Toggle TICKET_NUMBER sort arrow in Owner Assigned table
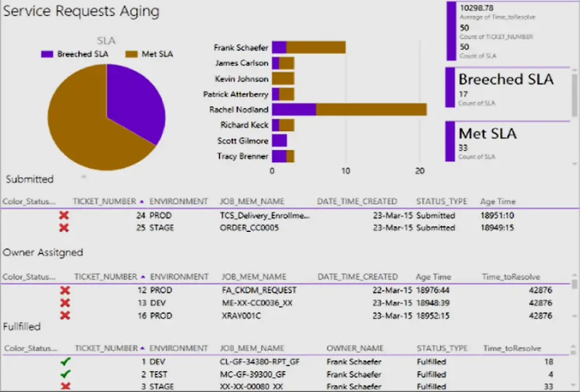 (143, 277)
